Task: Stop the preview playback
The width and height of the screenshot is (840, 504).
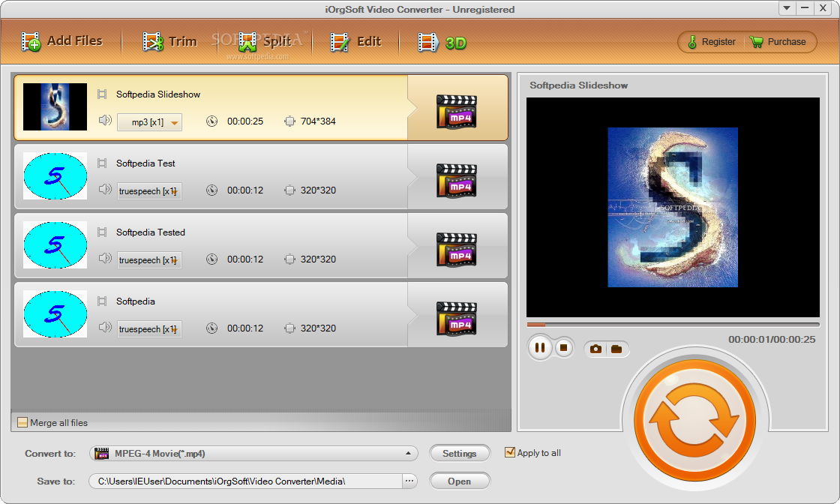Action: [x=563, y=348]
